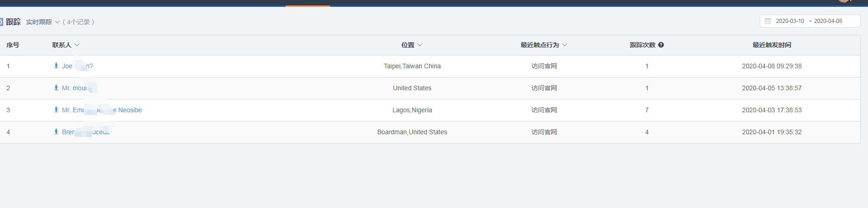
Task: Click the person icon beside Mr. moun
Action: click(x=56, y=88)
